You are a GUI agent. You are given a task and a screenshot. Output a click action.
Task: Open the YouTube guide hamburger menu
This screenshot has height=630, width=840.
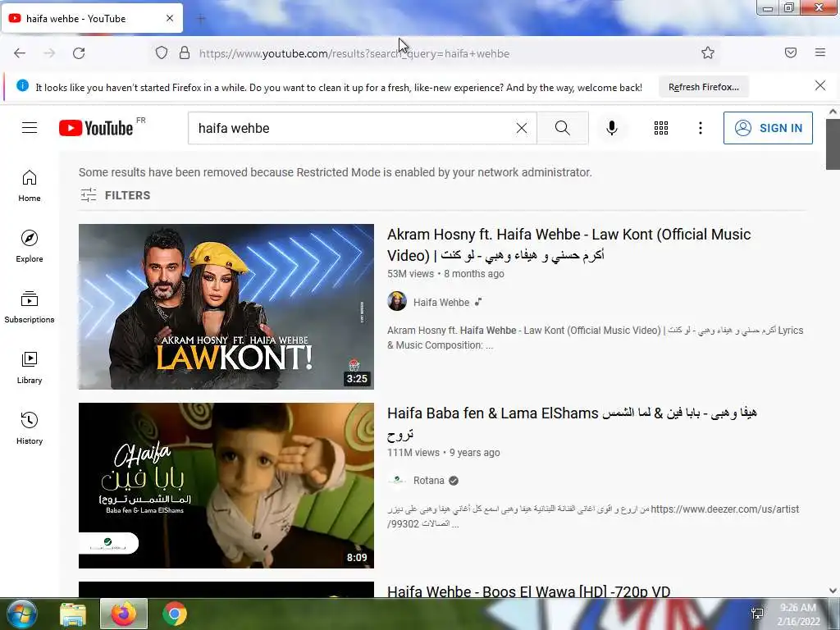30,128
